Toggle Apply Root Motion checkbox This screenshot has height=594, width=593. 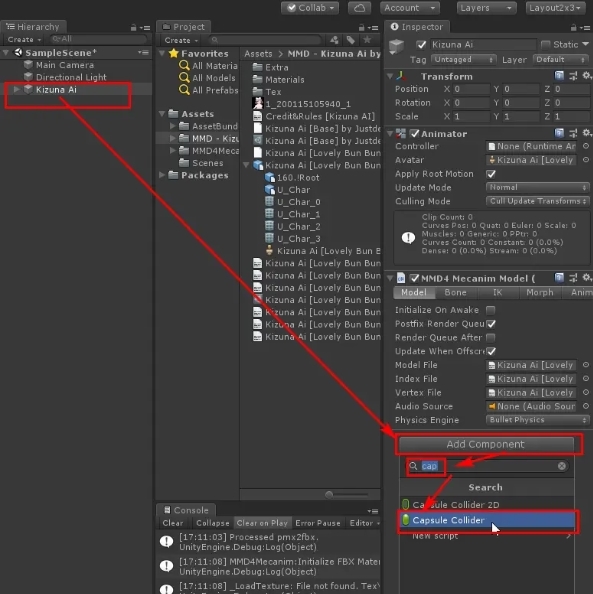(x=491, y=174)
